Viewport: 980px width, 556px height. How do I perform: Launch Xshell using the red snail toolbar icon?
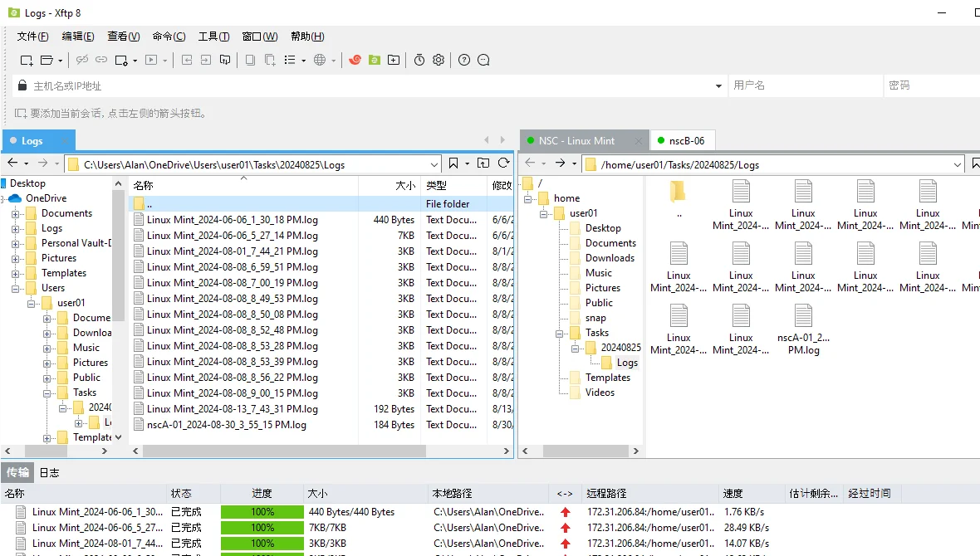355,60
